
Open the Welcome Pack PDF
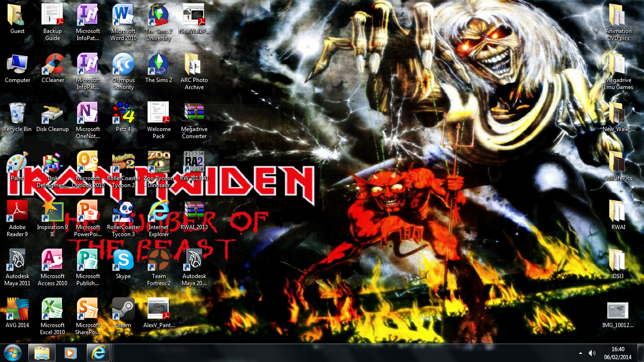point(159,121)
